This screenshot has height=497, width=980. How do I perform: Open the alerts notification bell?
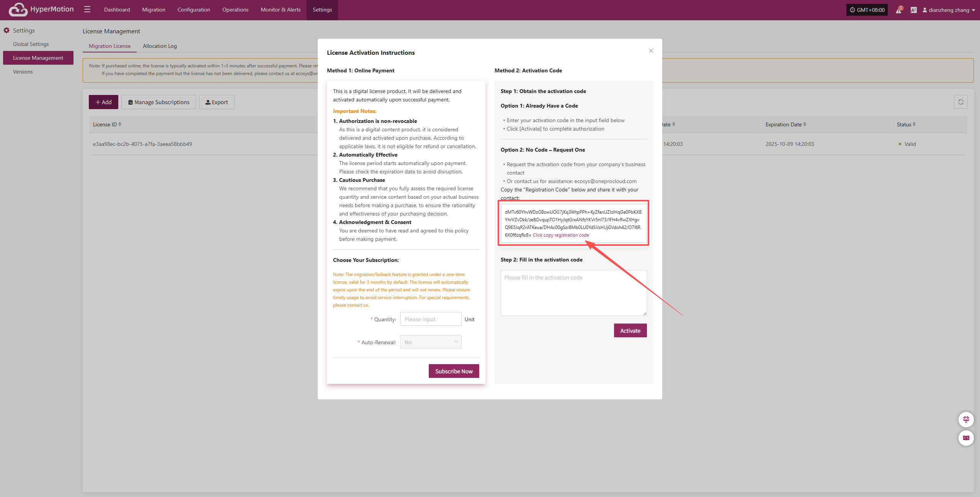pyautogui.click(x=898, y=10)
